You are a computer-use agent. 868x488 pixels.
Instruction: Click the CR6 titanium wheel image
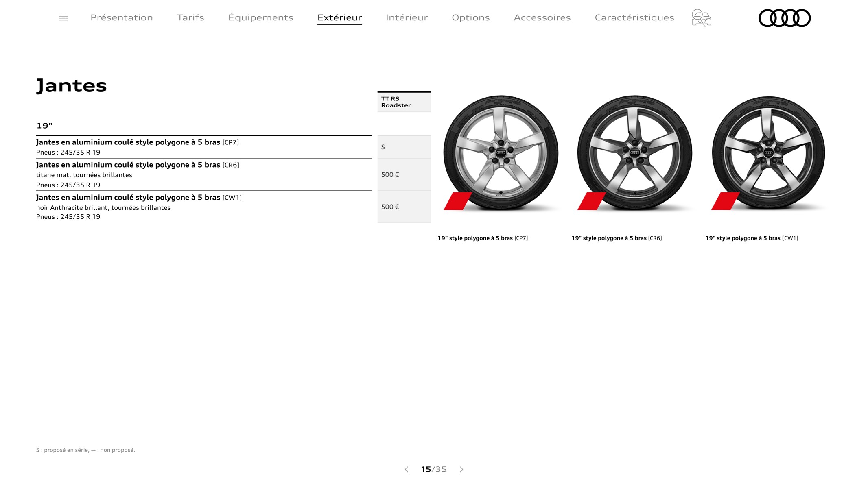[635, 153]
